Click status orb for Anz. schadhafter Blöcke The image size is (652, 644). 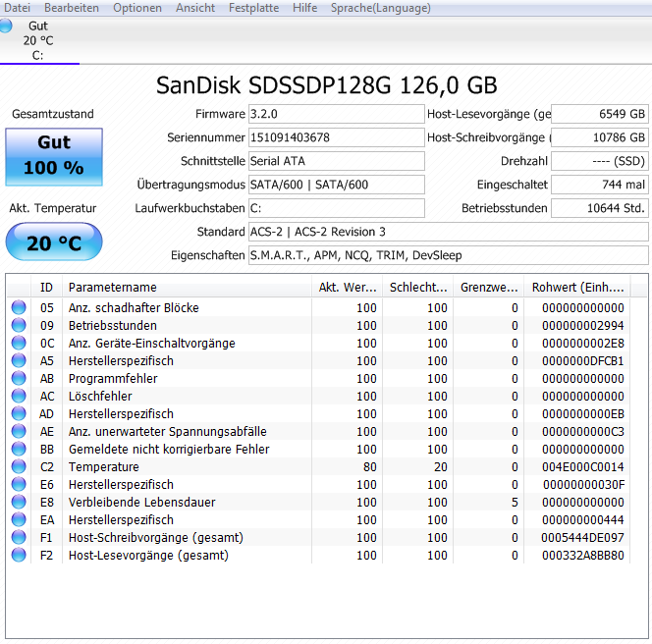[19, 307]
